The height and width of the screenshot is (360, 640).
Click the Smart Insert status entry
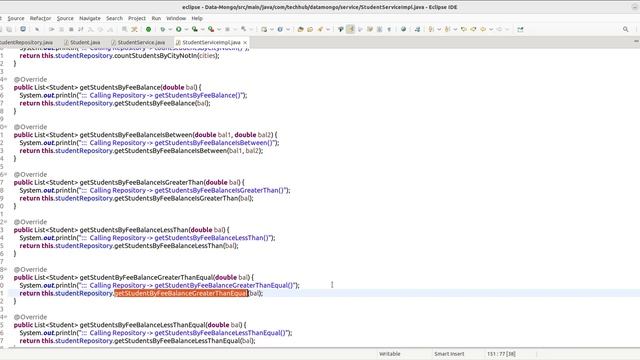click(449, 354)
